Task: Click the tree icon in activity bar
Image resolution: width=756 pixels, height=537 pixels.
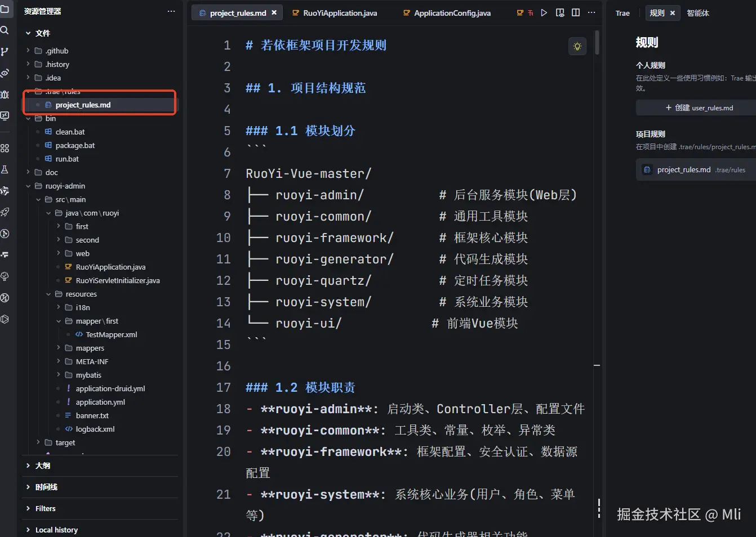Action: point(5,276)
